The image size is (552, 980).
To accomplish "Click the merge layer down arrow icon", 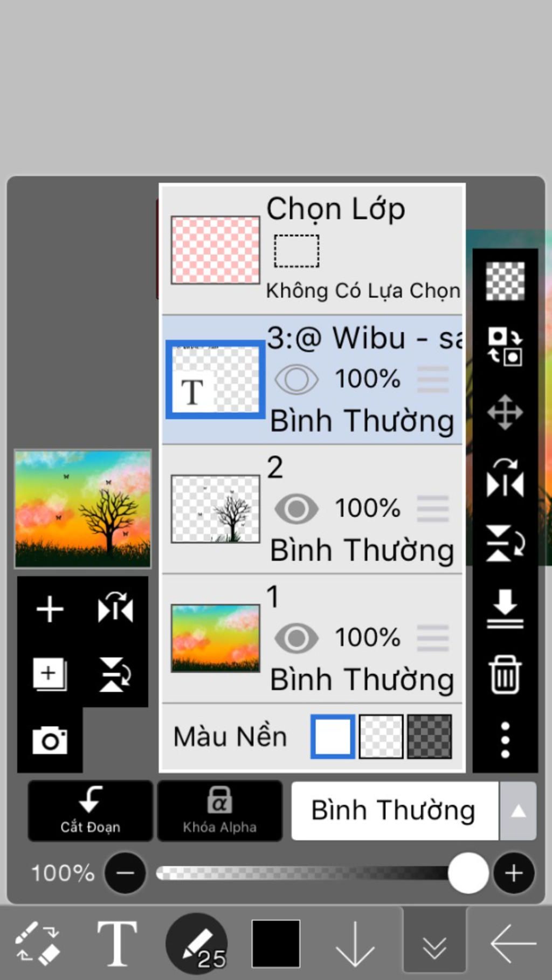I will tap(505, 608).
